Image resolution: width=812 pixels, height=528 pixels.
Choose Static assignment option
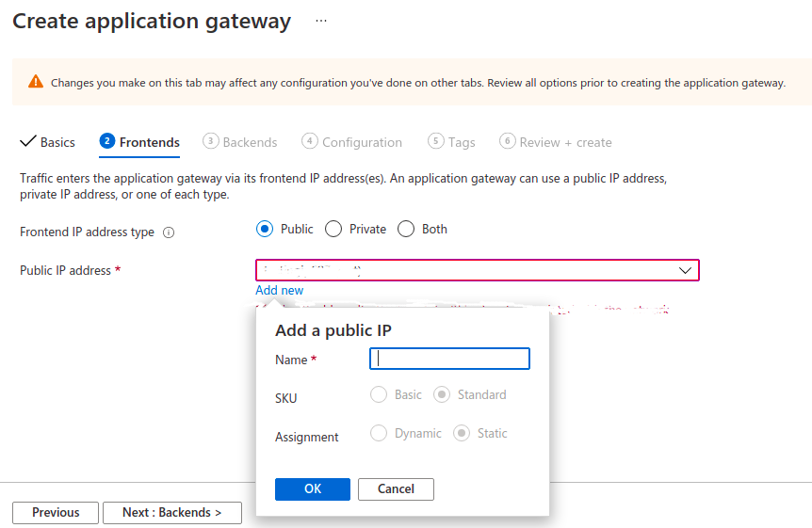pos(462,433)
